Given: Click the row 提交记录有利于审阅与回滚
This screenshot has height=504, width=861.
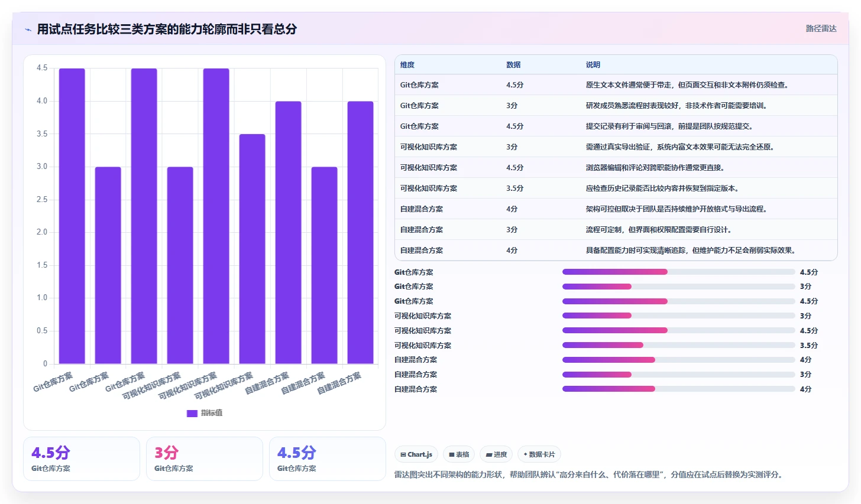Looking at the screenshot, I should point(616,126).
